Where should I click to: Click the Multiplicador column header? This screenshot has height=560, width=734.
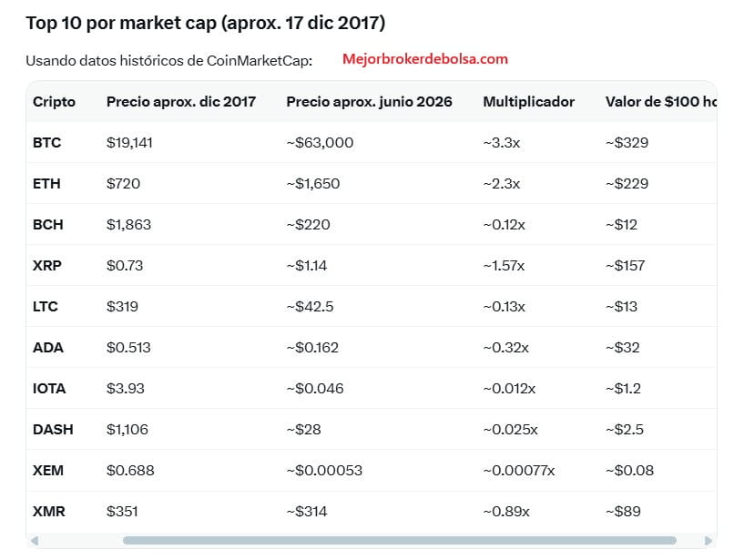click(528, 102)
